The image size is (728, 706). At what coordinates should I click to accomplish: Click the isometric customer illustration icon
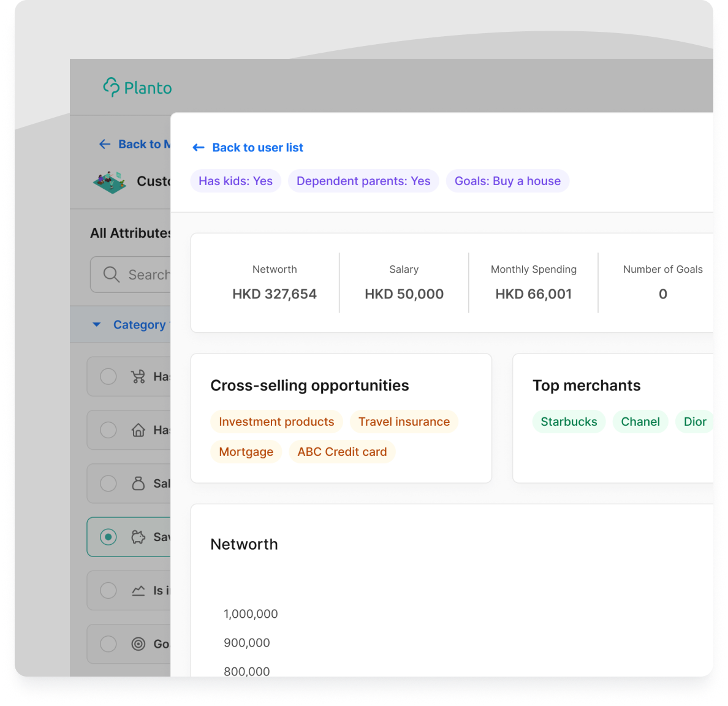110,182
